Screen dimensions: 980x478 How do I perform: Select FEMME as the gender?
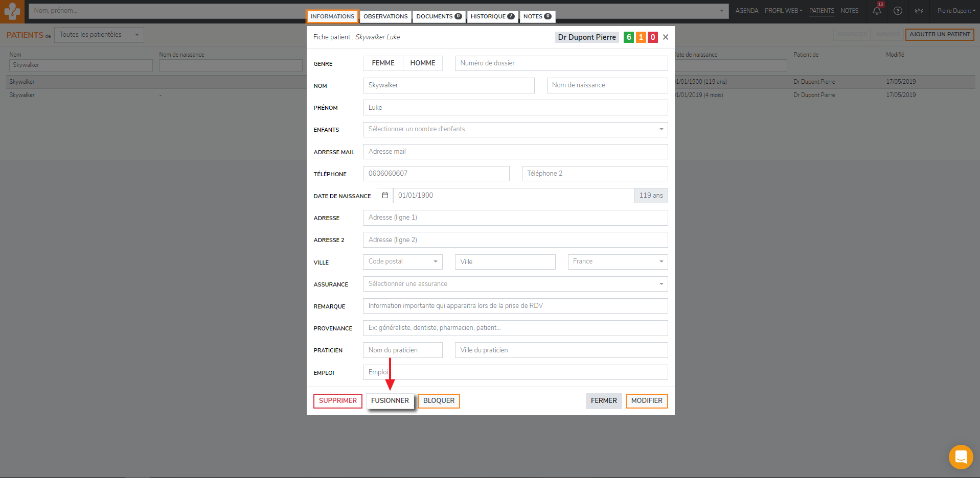[383, 63]
